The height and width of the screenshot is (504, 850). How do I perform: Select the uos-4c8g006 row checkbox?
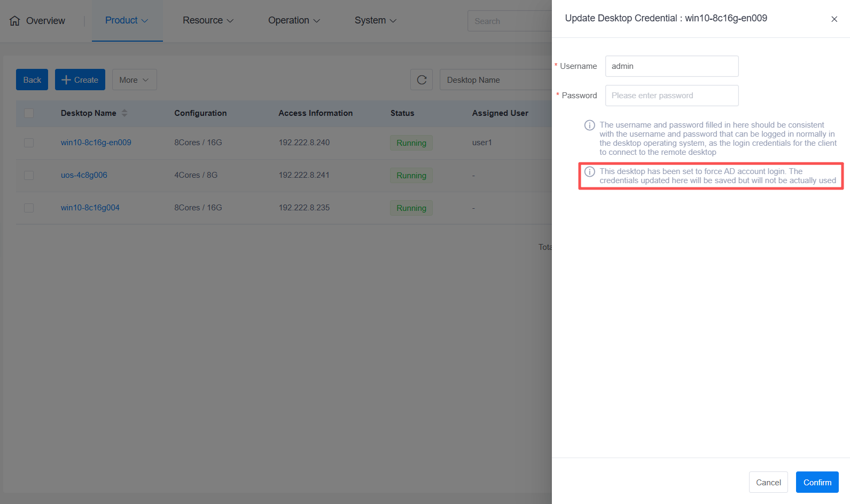pos(29,176)
